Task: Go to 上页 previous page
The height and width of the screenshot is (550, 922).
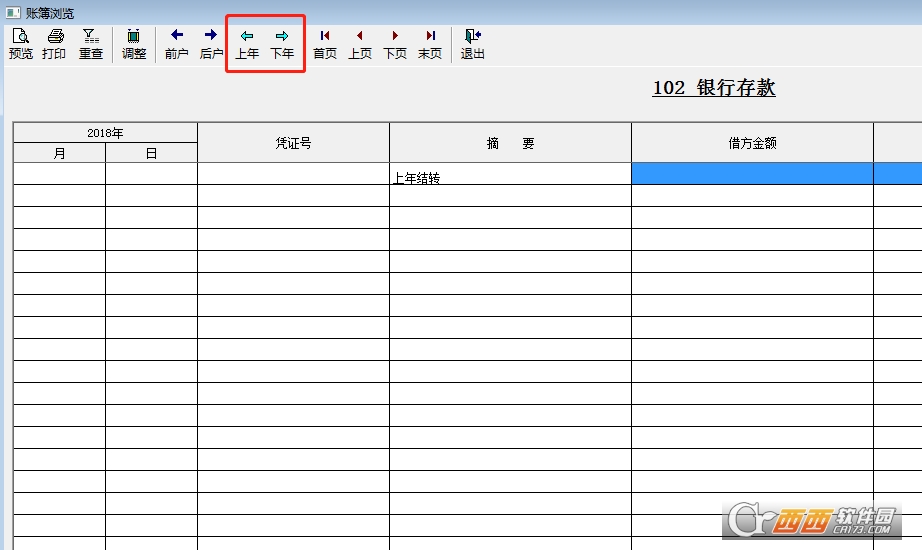Action: click(360, 44)
